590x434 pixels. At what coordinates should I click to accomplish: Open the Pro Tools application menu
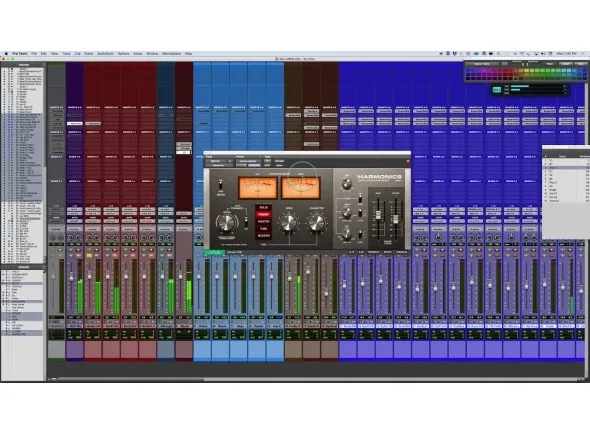[20, 54]
